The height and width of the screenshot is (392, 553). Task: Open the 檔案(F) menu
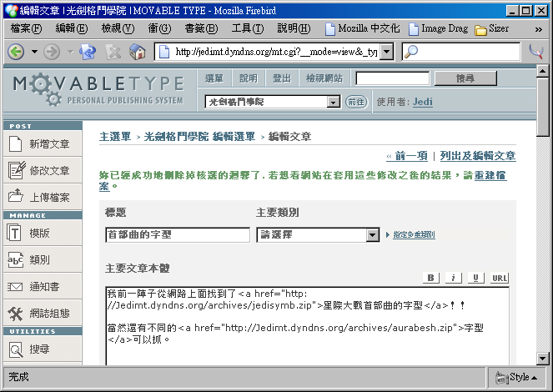(26, 28)
